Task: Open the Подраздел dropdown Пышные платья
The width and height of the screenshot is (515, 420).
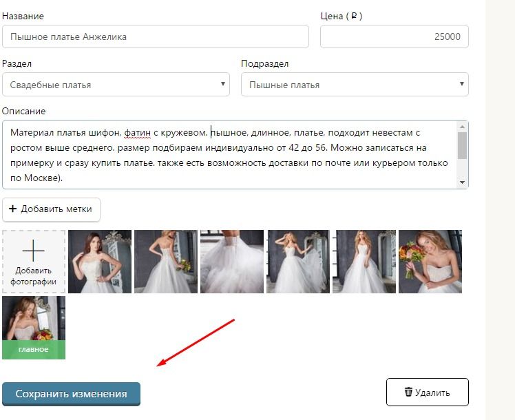Action: click(x=355, y=85)
